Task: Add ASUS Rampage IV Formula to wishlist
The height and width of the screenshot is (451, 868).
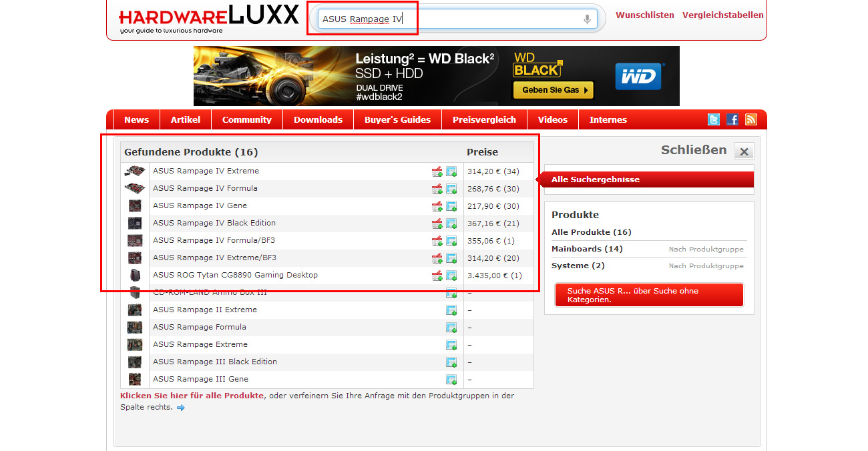Action: 437,189
